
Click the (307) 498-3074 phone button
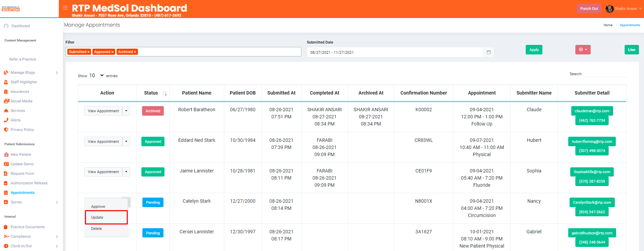click(592, 151)
